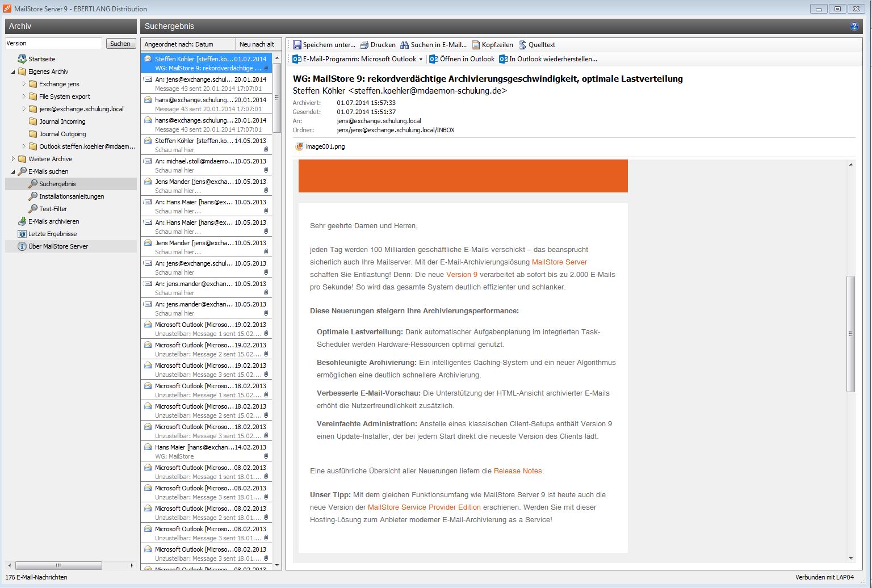The height and width of the screenshot is (588, 872).
Task: Select the Journal Outgoing folder icon
Action: tap(33, 134)
